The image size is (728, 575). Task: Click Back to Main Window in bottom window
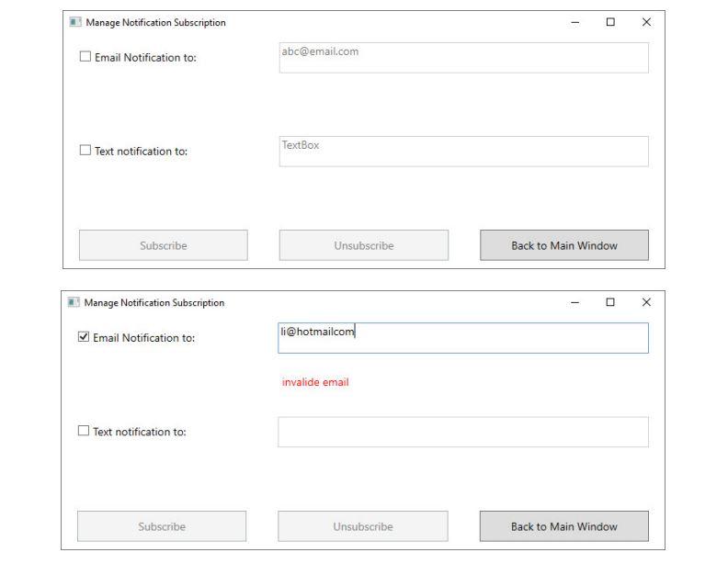coord(564,526)
